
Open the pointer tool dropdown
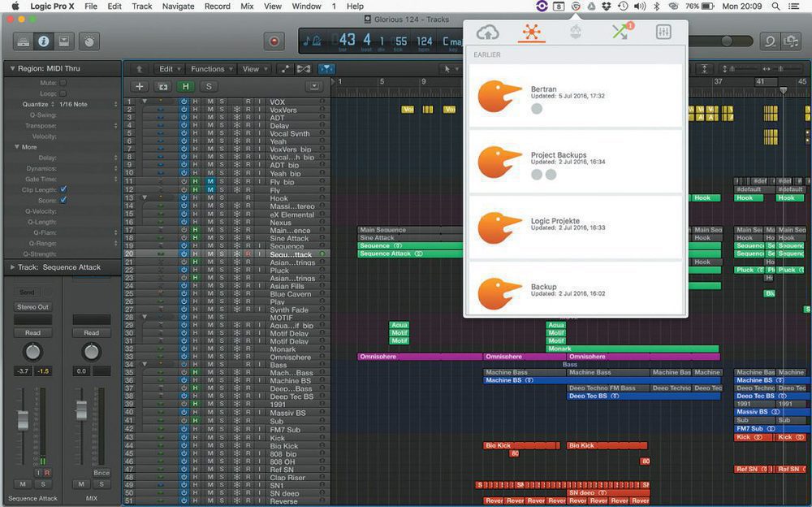(x=450, y=69)
